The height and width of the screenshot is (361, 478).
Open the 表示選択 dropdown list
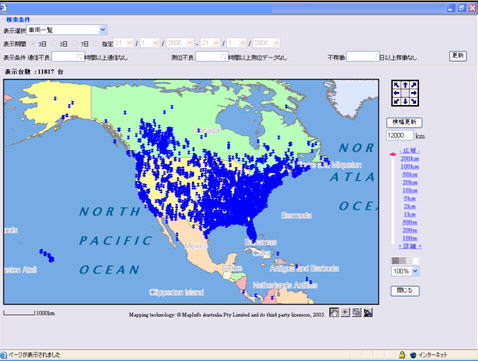(103, 30)
